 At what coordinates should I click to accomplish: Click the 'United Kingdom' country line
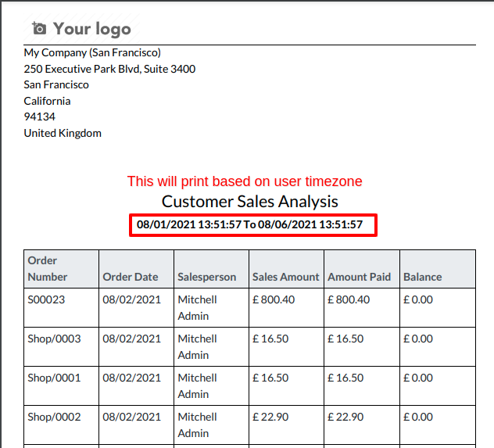(63, 133)
